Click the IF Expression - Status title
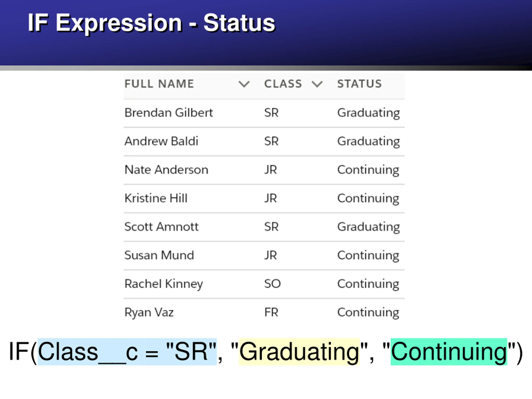Viewport: 532px width, 399px height. tap(151, 23)
